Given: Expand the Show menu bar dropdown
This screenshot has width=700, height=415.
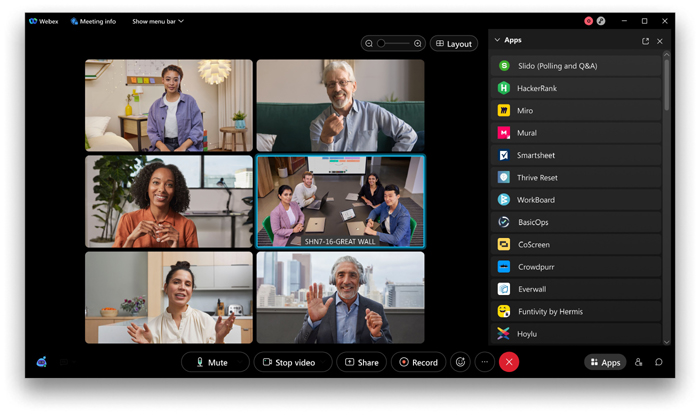Looking at the screenshot, I should (x=158, y=21).
